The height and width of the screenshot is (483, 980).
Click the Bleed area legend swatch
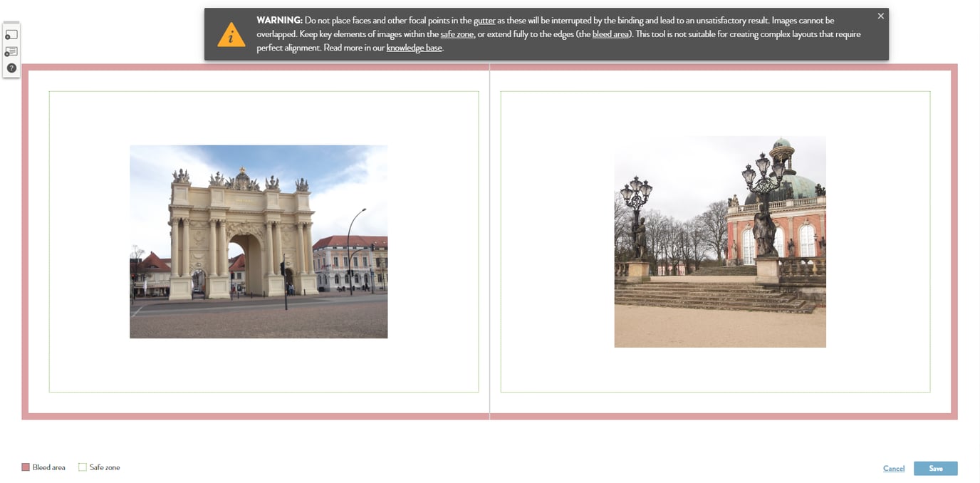pos(26,467)
